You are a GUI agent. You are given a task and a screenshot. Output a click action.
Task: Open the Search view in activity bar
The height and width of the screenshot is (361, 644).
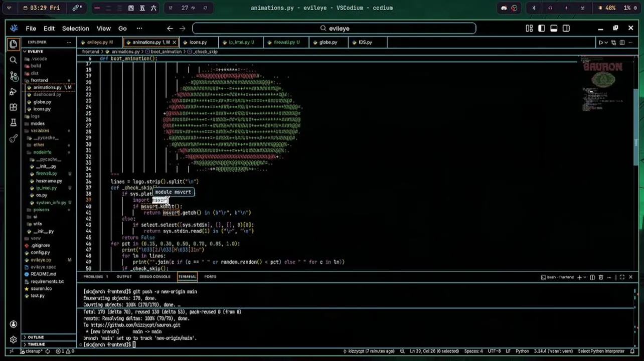[13, 60]
